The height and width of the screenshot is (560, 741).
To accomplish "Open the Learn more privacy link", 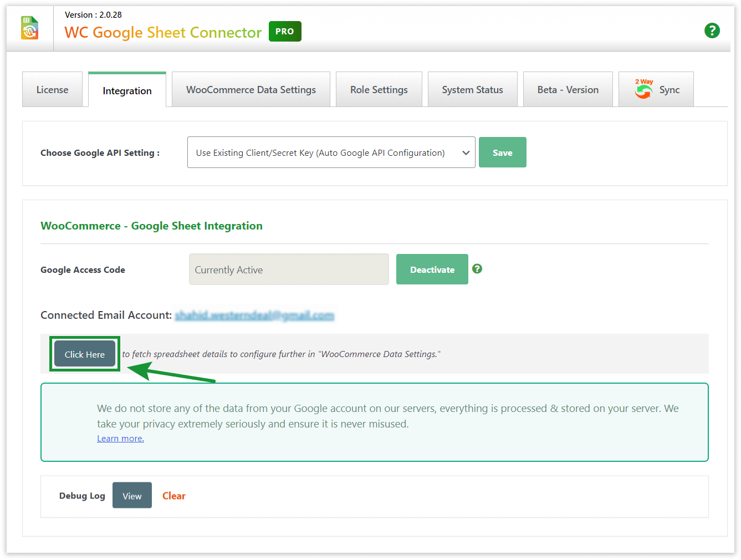I will (120, 438).
